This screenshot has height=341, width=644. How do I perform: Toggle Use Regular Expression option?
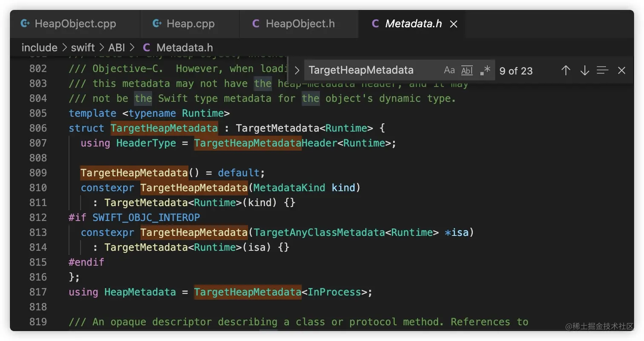(485, 70)
